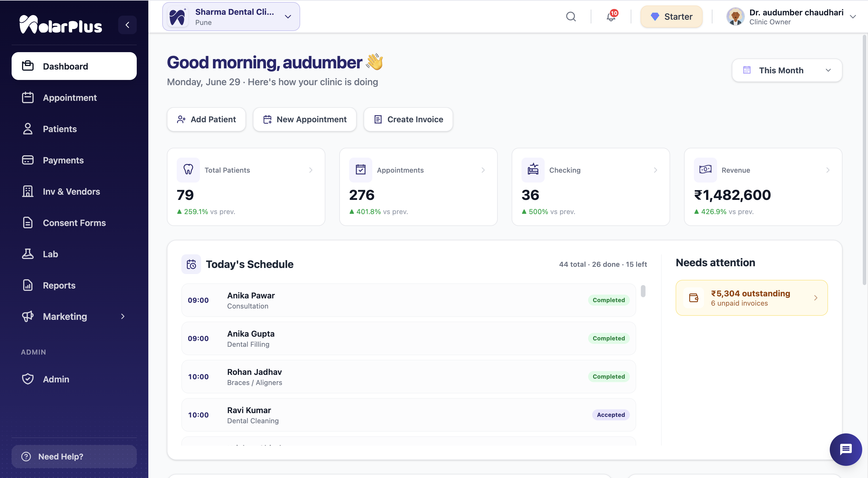868x478 pixels.
Task: Open Ravi Kumar Dental Cleaning row
Action: (409, 415)
